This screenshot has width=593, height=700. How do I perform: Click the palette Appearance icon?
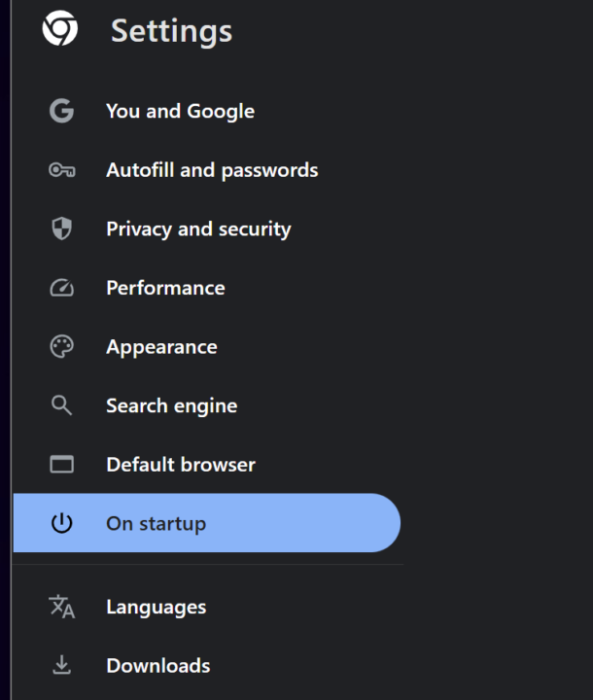[61, 347]
